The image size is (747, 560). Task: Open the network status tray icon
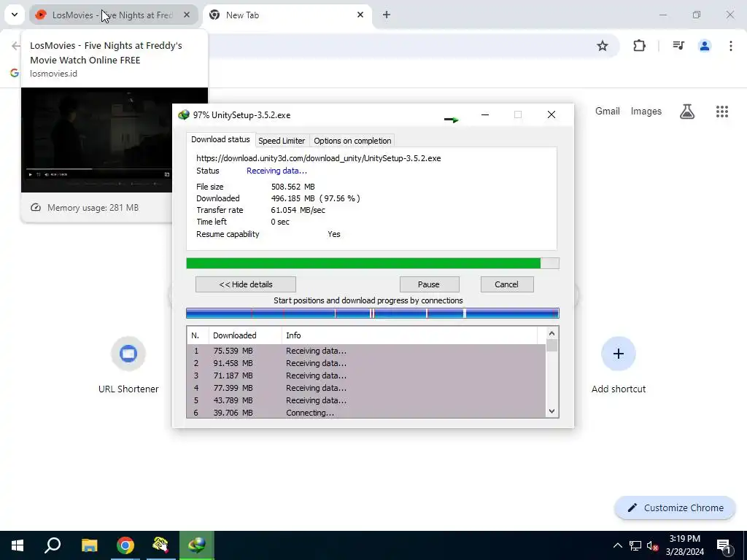point(635,545)
